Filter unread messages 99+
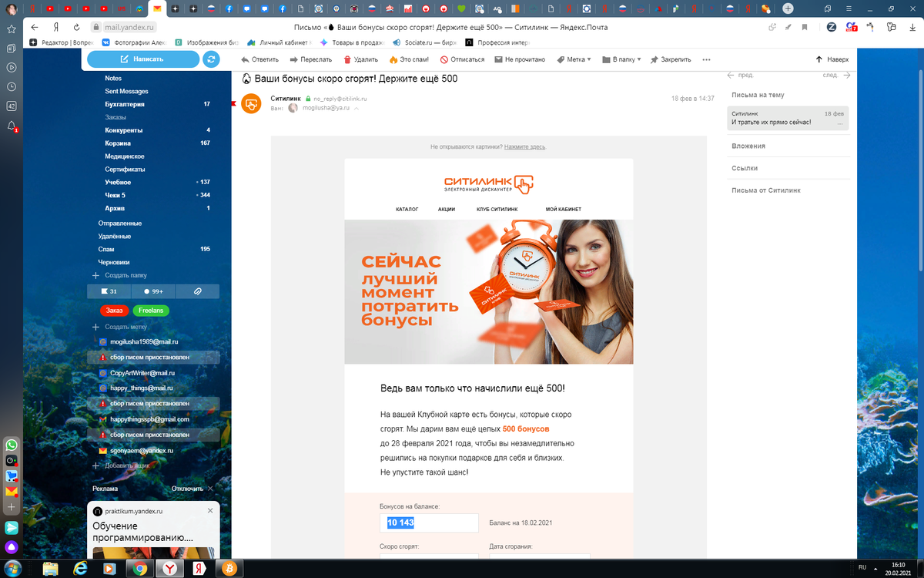This screenshot has width=924, height=578. click(x=153, y=291)
